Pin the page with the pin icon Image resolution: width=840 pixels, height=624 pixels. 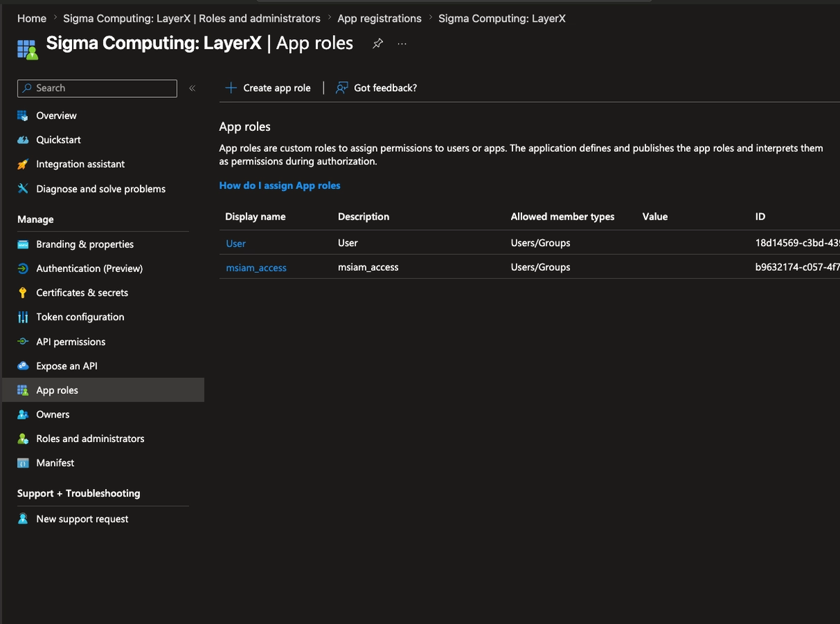point(378,43)
